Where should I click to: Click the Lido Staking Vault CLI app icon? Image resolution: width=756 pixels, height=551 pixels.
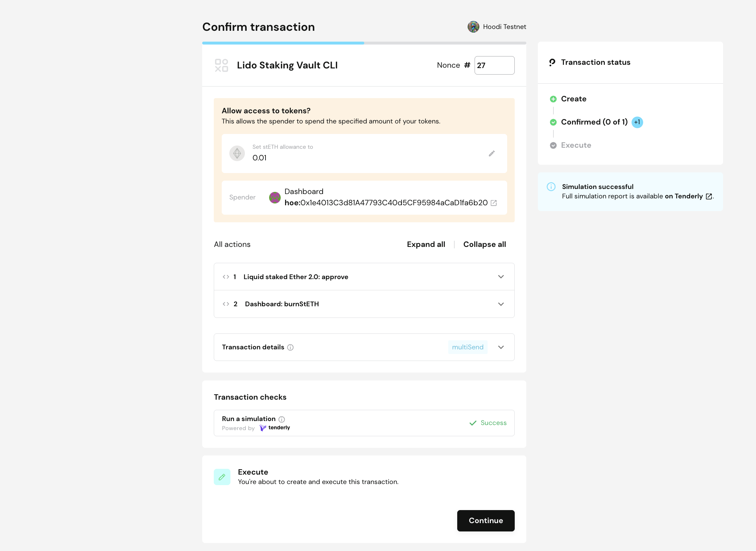[221, 65]
